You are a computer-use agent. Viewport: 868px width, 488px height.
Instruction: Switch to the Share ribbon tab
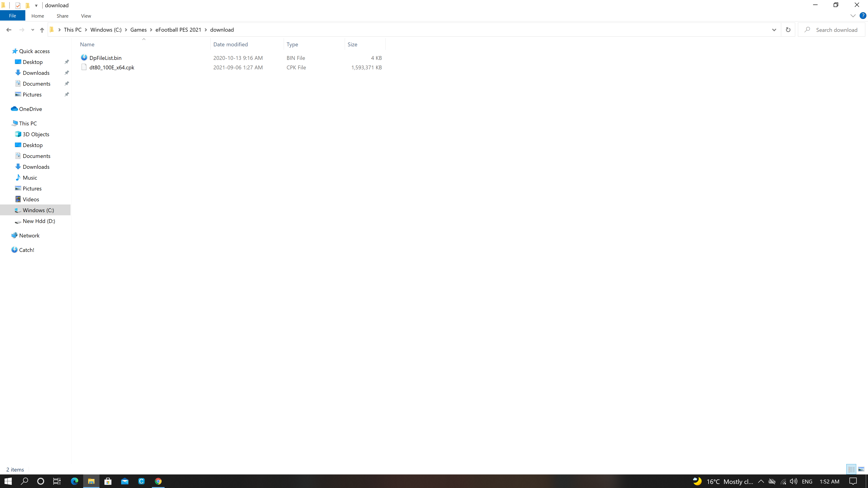click(62, 16)
